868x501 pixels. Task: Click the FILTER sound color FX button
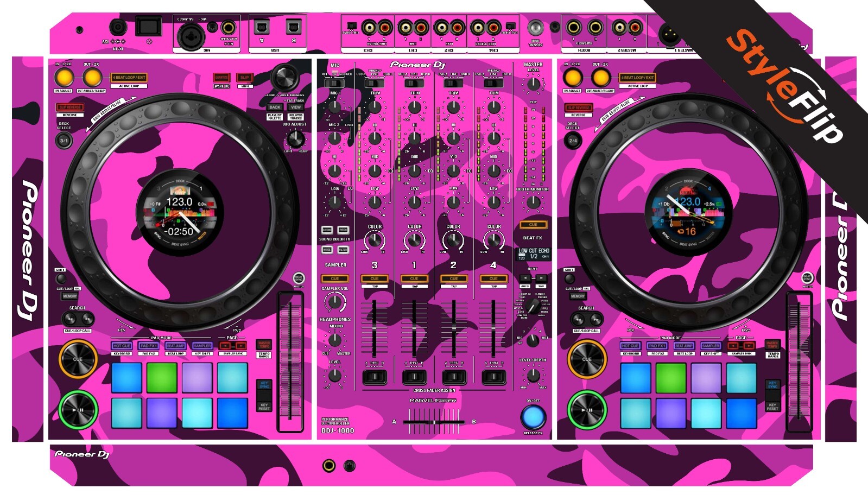click(343, 250)
